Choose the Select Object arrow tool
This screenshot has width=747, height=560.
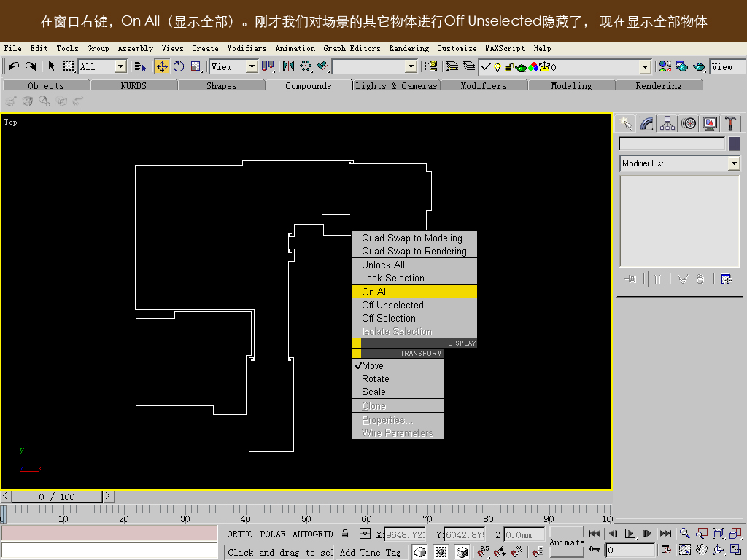click(52, 66)
